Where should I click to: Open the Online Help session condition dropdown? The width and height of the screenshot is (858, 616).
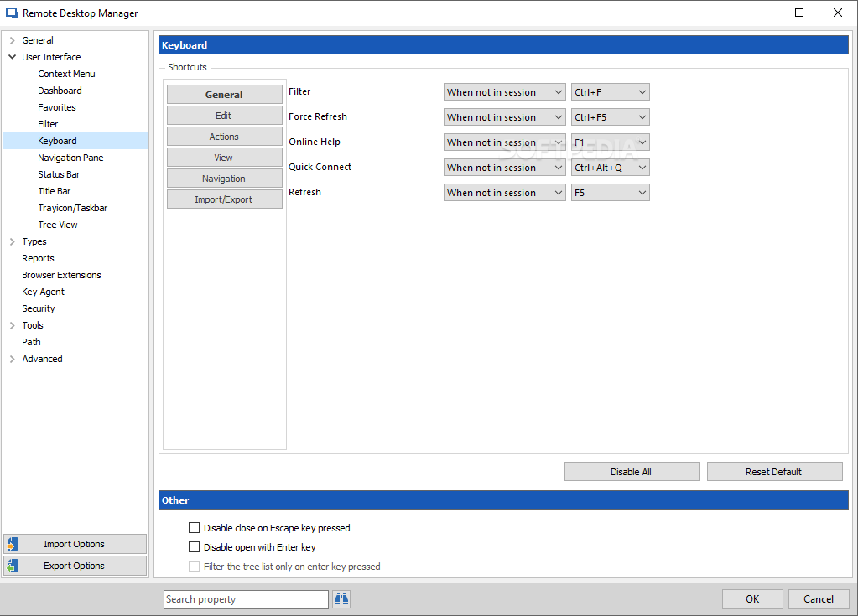505,142
